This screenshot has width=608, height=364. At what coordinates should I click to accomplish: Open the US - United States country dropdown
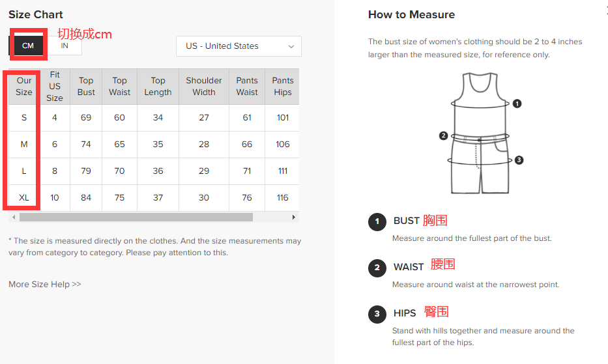point(238,46)
